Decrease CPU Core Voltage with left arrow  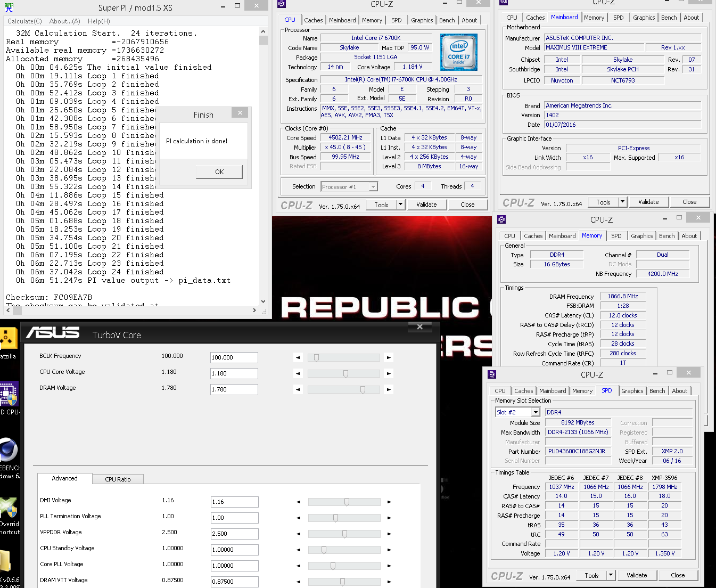point(298,374)
